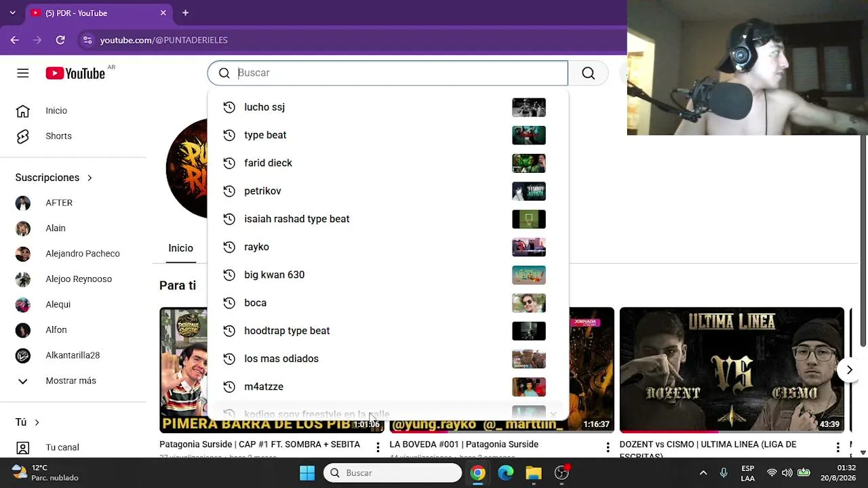
Task: Launch Microsoft Edge from the taskbar
Action: point(506,473)
